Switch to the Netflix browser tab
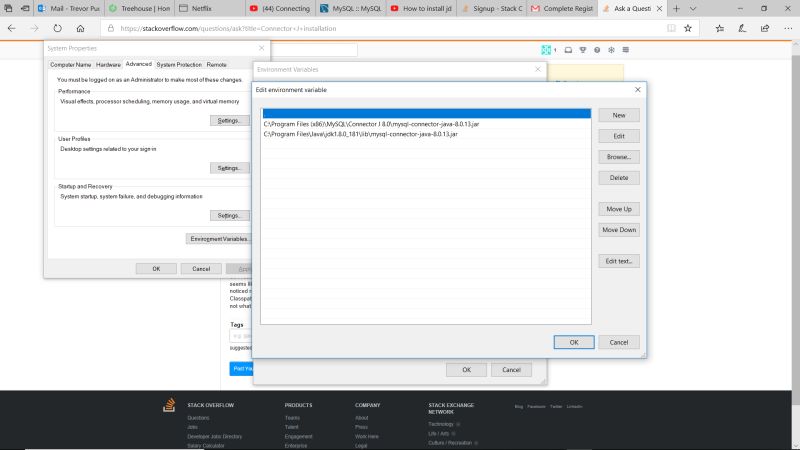800x450 pixels. click(209, 9)
